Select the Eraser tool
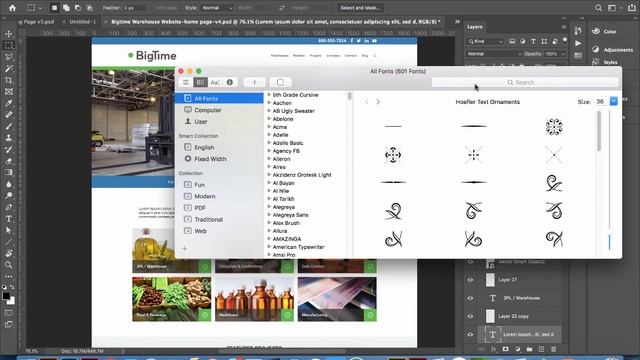 [x=9, y=161]
